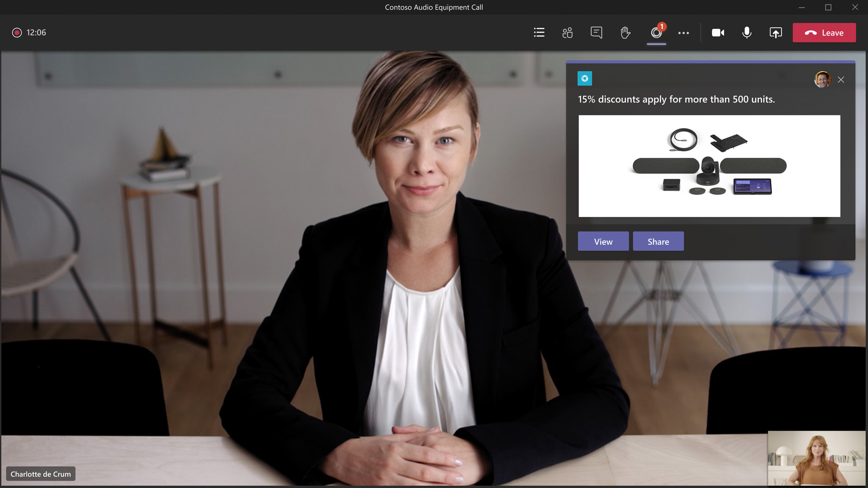Open the app icon with notification badge
The width and height of the screenshot is (868, 488).
pyautogui.click(x=656, y=33)
